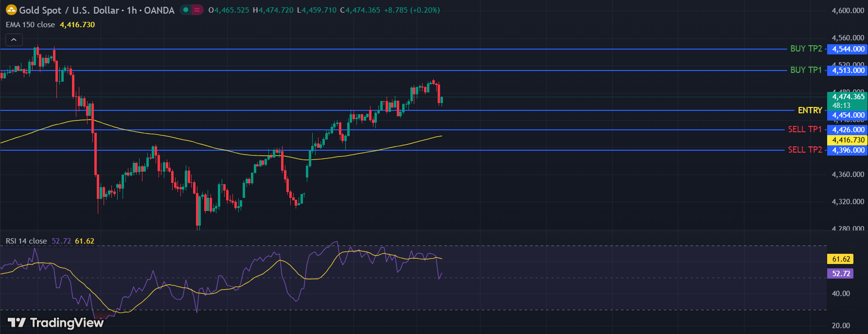Open the Gold Spot / U.S. Dollar symbol title

click(96, 10)
